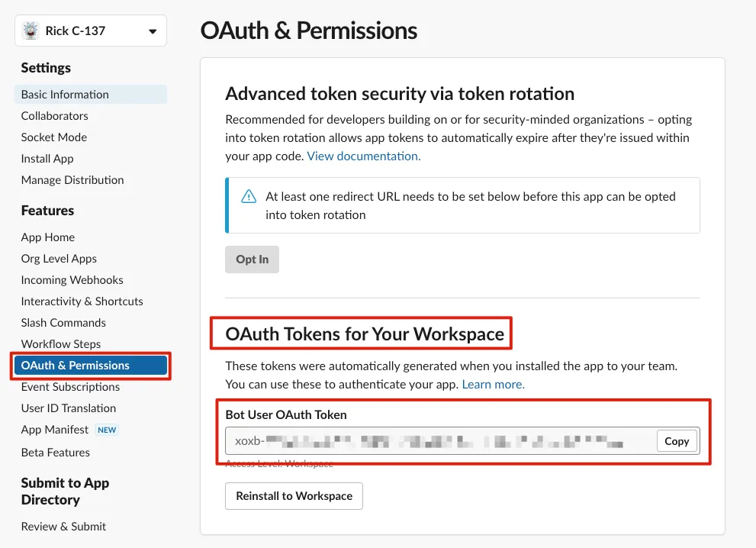Click the NEW badge beside App Manifest
The height and width of the screenshot is (548, 756).
pyautogui.click(x=107, y=430)
